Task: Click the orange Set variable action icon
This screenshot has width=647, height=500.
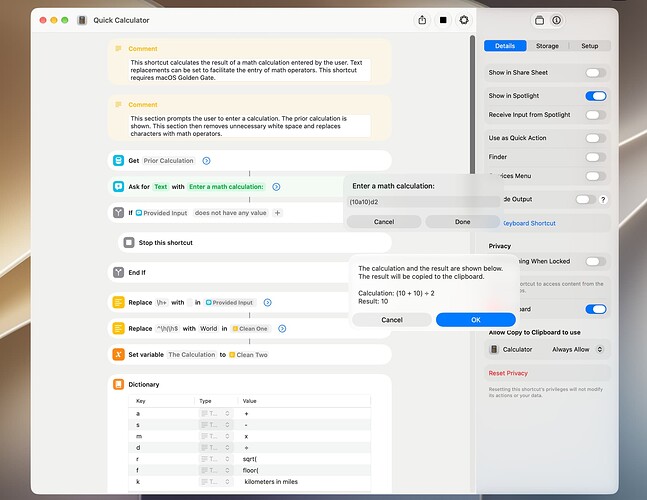Action: coord(118,354)
